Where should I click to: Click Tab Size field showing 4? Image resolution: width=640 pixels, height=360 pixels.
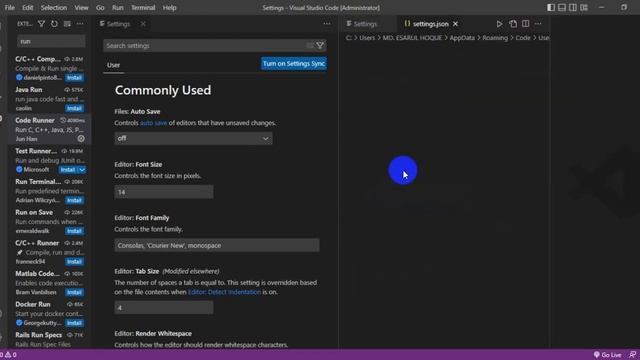pos(164,308)
